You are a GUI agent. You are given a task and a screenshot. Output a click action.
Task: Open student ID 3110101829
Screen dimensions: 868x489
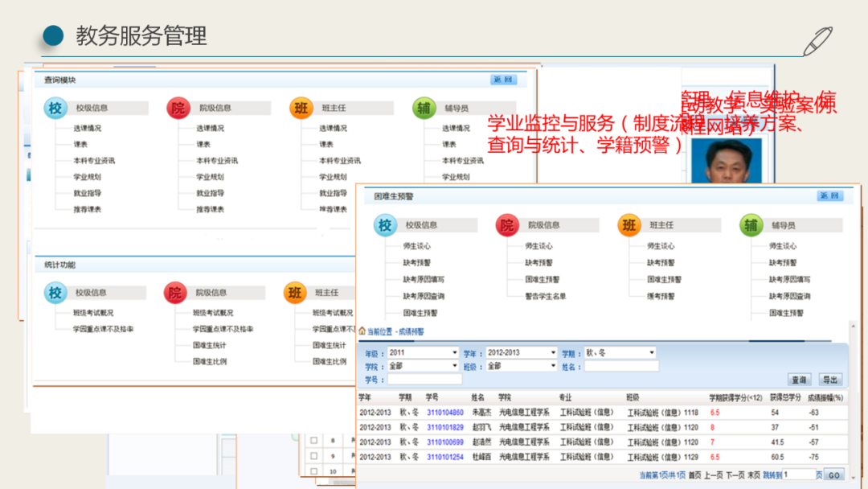(445, 428)
